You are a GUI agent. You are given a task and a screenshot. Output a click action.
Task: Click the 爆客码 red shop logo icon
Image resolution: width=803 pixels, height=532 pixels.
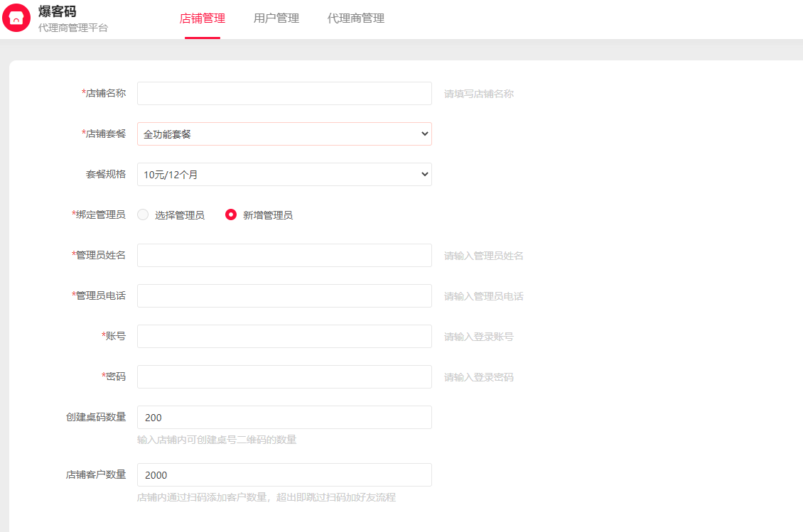(16, 18)
